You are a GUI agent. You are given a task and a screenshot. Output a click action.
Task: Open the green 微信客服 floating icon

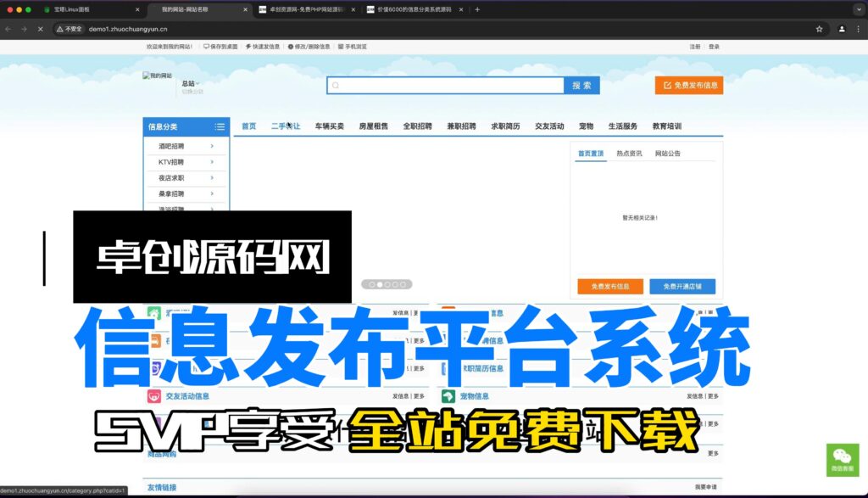coord(843,459)
